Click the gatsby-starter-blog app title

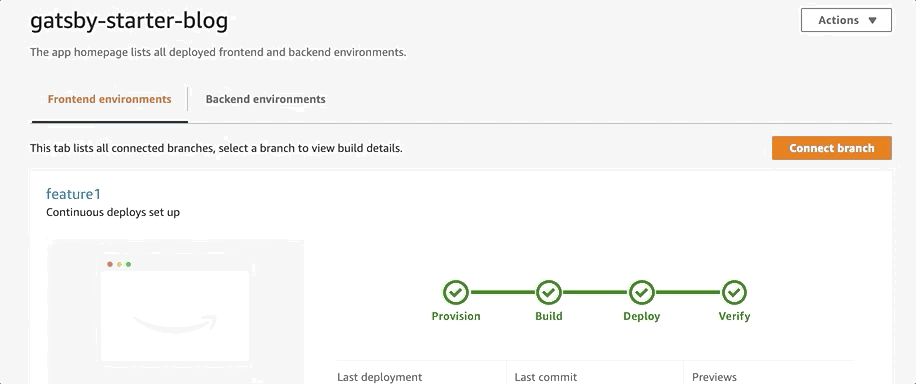[129, 22]
